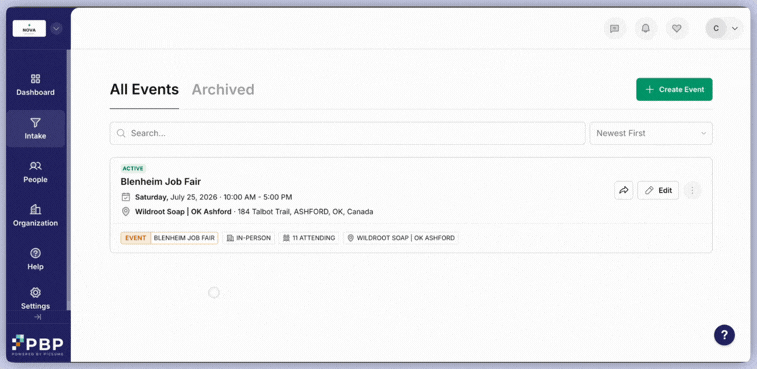
Task: Open Settings in the sidebar
Action: (35, 298)
